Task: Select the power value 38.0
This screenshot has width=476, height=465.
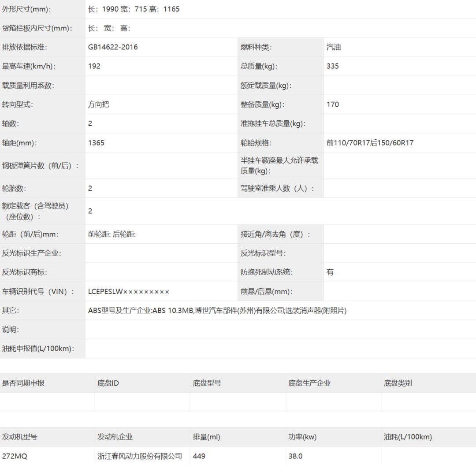Action: tap(295, 456)
